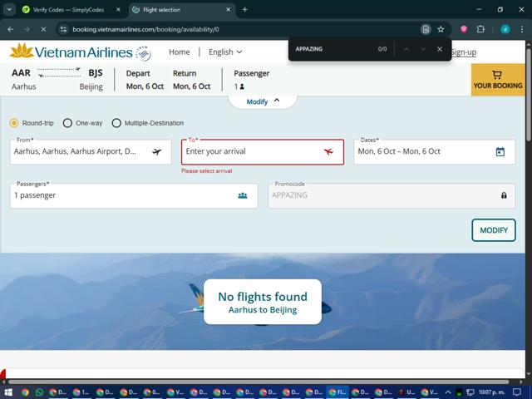Click the SkyTeam emblem beside the logo
532x399 pixels.
pyautogui.click(x=143, y=53)
